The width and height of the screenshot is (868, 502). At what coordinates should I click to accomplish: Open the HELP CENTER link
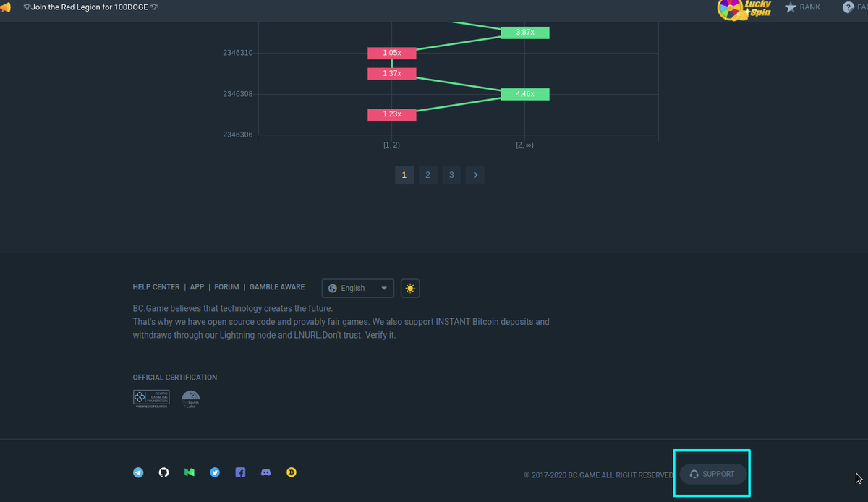coord(156,287)
